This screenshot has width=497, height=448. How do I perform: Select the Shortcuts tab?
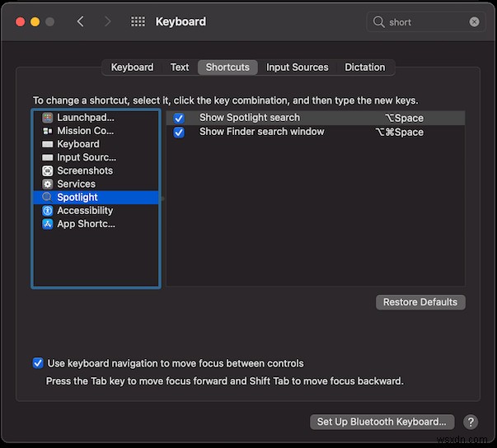tap(227, 68)
